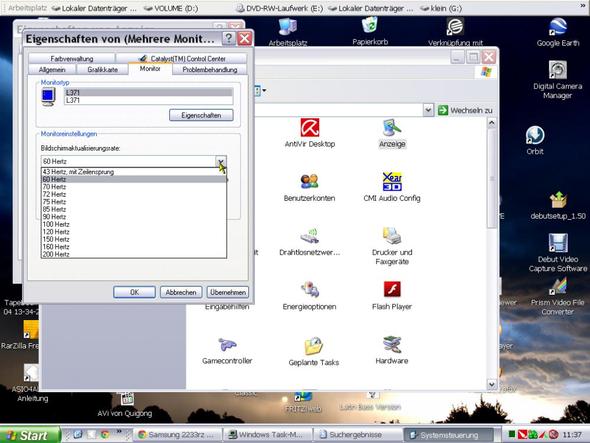Open Drahtlosnetzwerk icon in control panel

click(309, 241)
